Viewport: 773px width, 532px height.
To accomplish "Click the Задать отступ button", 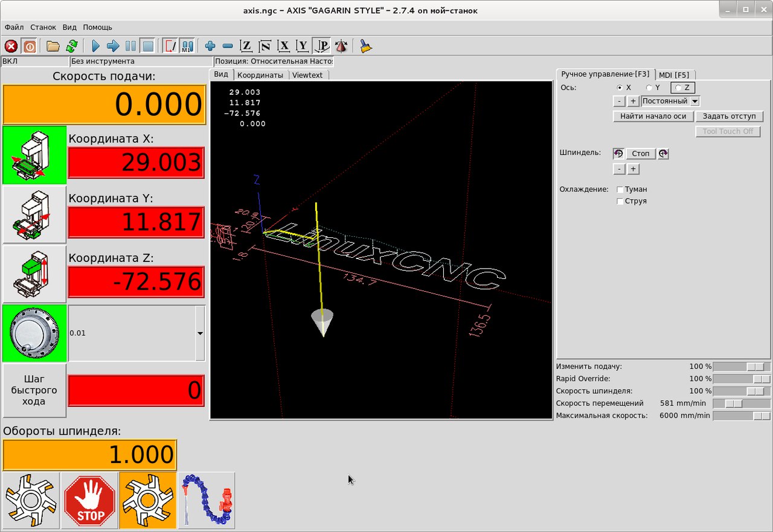I will pos(730,117).
